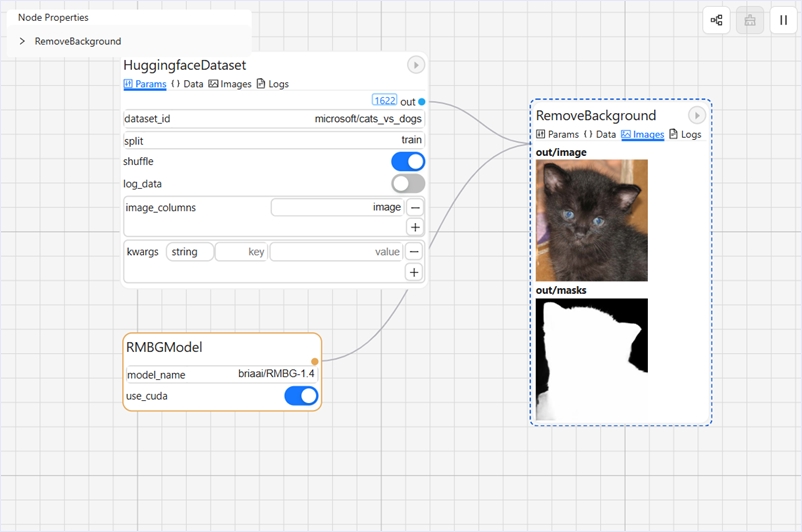Run the RemoveBackground node with play icon
This screenshot has width=802, height=532.
(697, 116)
